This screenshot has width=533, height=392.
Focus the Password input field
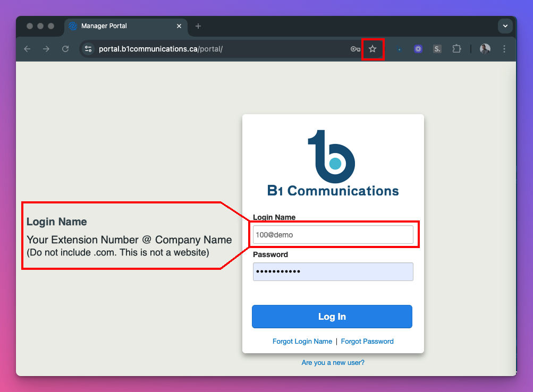click(333, 272)
